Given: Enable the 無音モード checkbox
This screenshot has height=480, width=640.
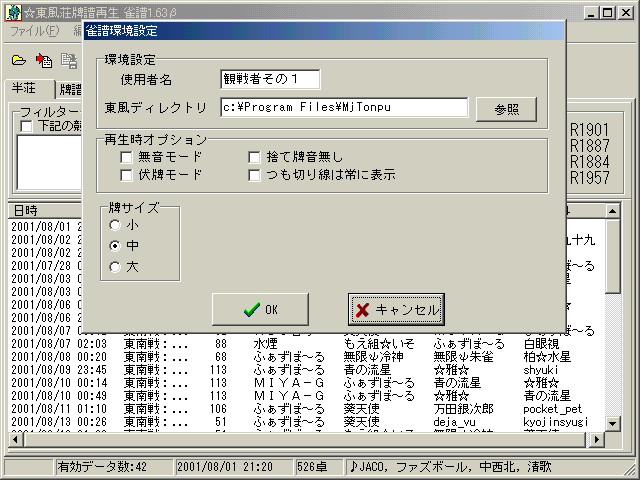Looking at the screenshot, I should pos(126,157).
